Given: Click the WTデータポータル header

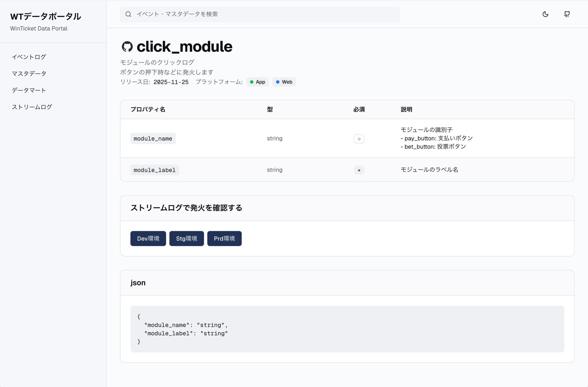Looking at the screenshot, I should [45, 17].
